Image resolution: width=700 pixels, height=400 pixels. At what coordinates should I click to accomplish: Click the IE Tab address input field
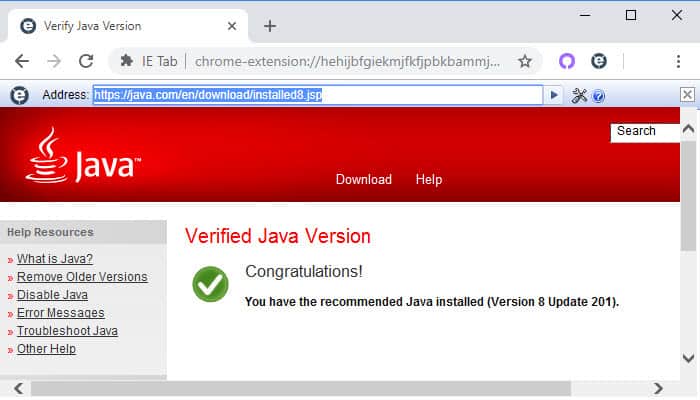318,95
